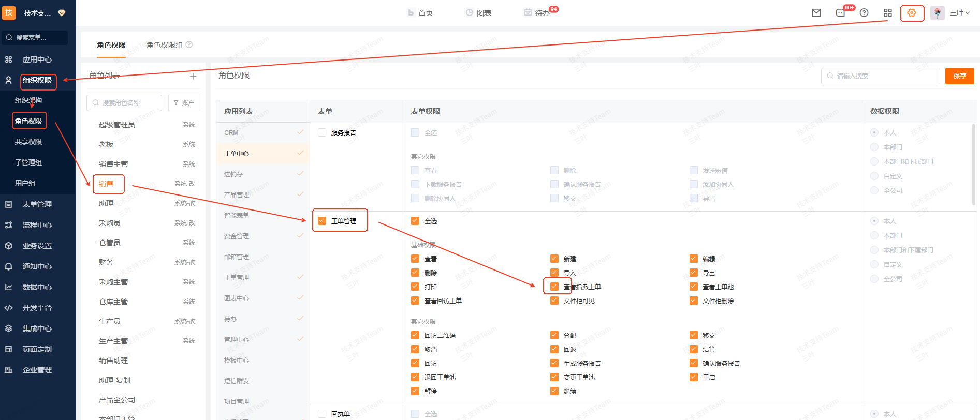Open the apps grid icon
Image resolution: width=980 pixels, height=420 pixels.
point(888,13)
